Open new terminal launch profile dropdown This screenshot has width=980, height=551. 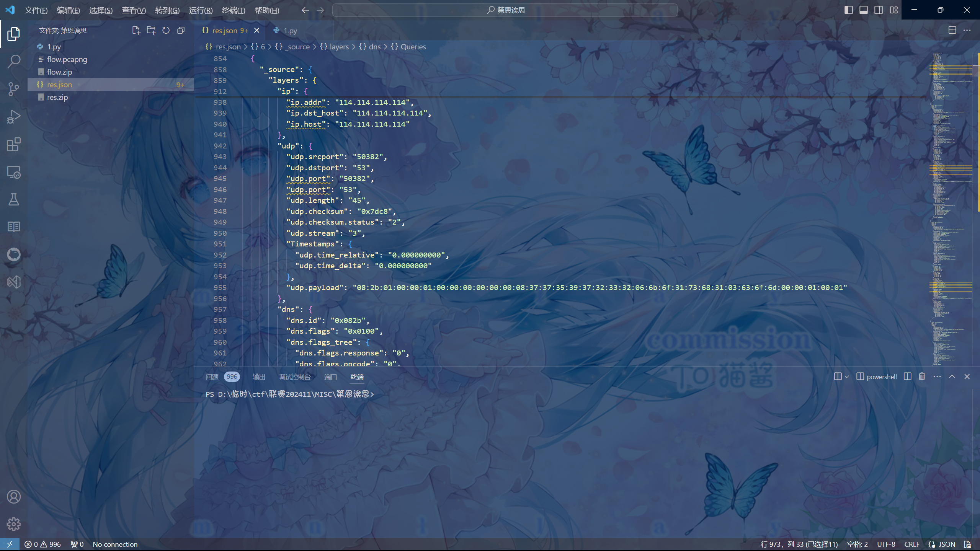(x=847, y=377)
